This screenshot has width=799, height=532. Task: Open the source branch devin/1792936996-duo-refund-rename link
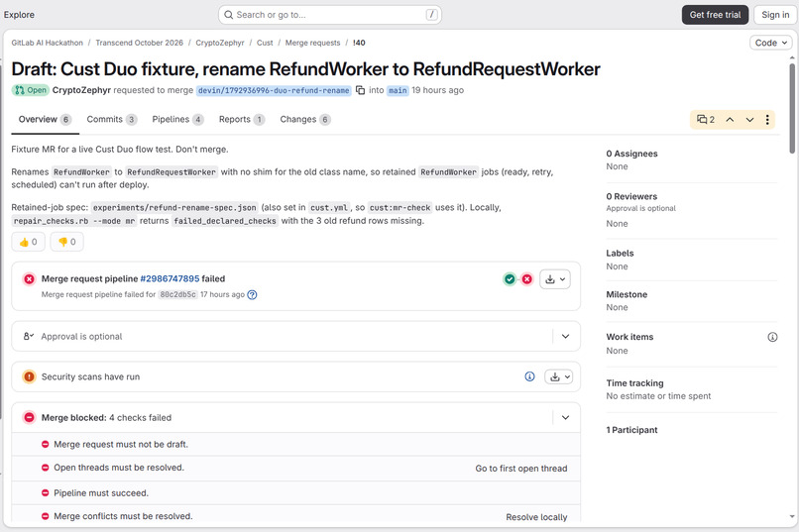click(274, 90)
